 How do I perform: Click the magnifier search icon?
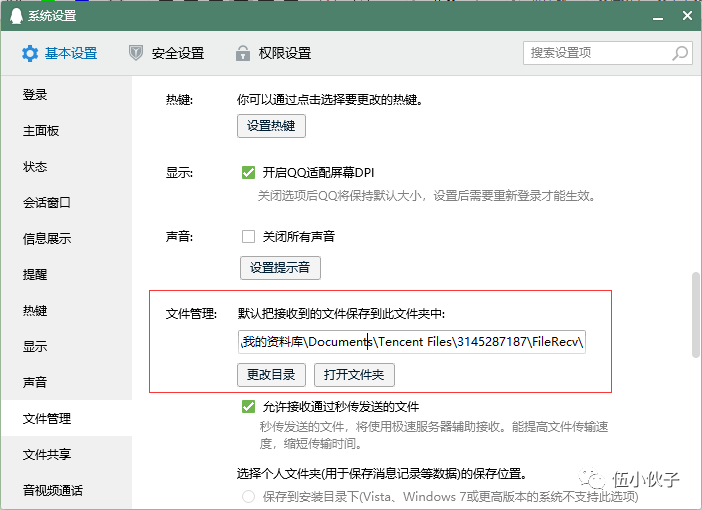pos(680,53)
